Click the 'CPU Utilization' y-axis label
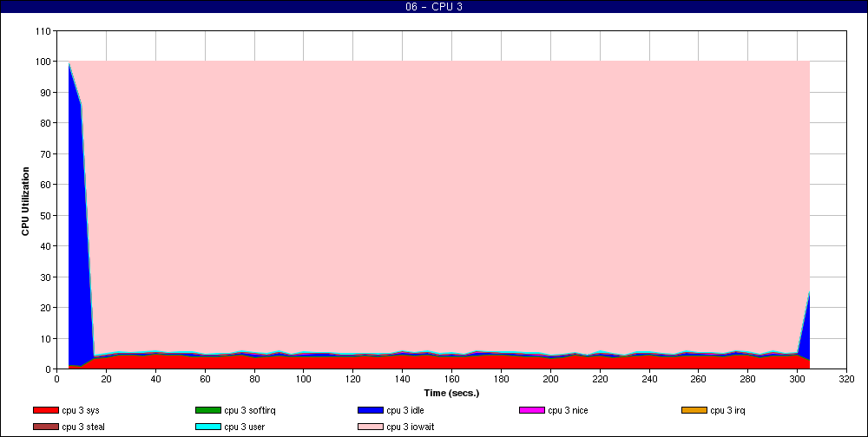This screenshot has height=437, width=868. coord(25,201)
